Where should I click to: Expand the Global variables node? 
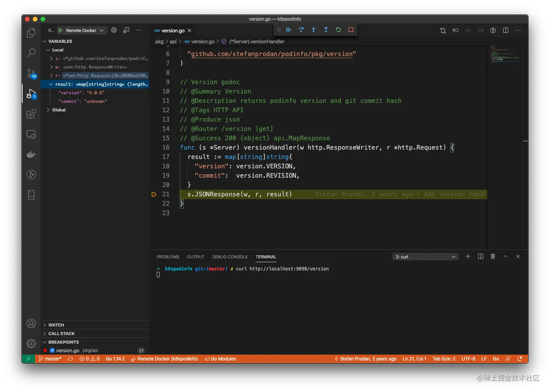click(x=59, y=110)
